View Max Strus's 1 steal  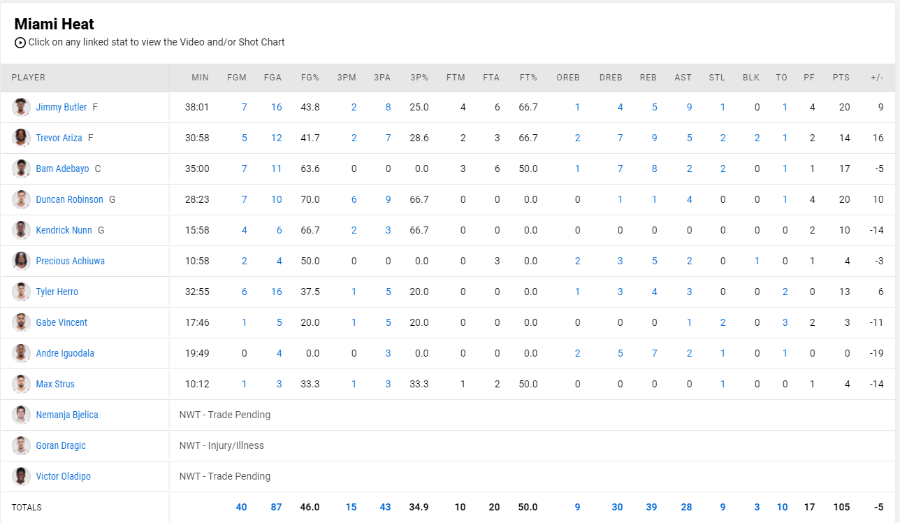click(723, 383)
